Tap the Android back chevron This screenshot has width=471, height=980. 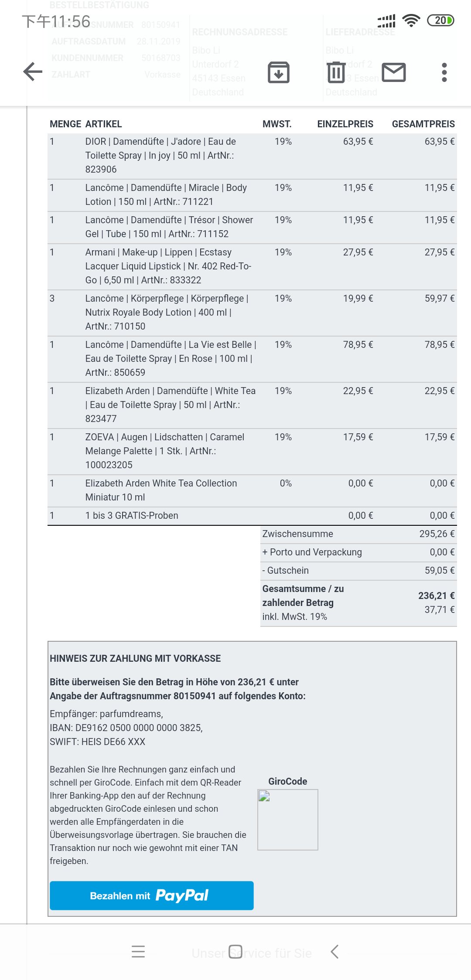334,951
